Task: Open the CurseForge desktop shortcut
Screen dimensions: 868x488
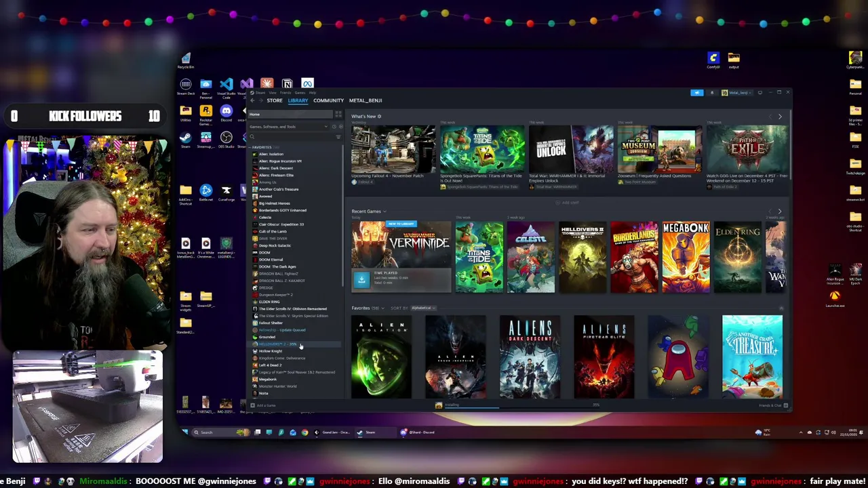Action: [x=226, y=192]
